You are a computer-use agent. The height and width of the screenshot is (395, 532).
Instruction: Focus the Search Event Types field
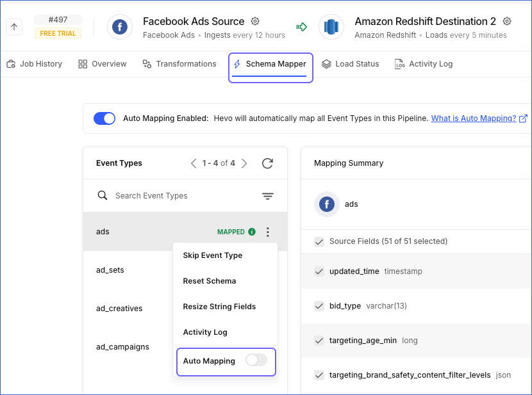(185, 196)
